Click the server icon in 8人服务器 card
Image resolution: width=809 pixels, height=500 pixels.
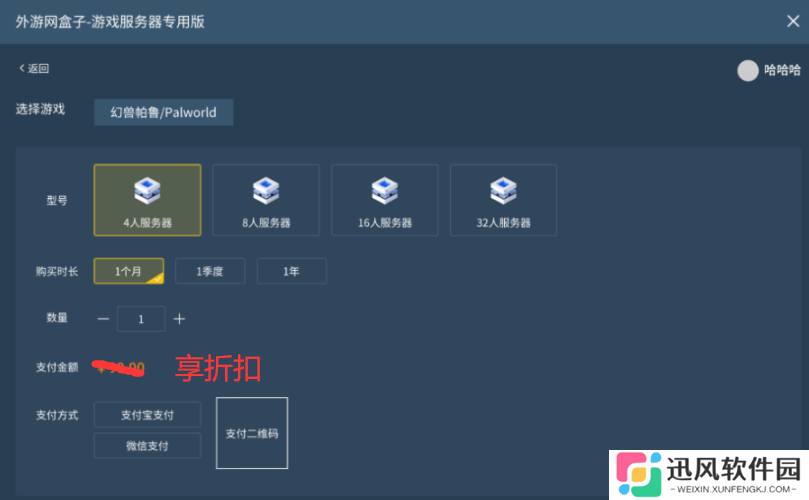(266, 190)
